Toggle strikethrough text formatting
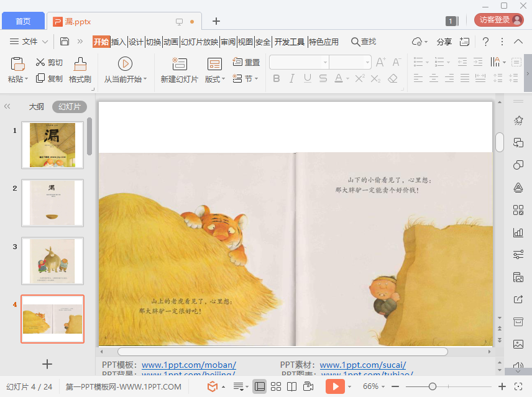 pyautogui.click(x=323, y=79)
